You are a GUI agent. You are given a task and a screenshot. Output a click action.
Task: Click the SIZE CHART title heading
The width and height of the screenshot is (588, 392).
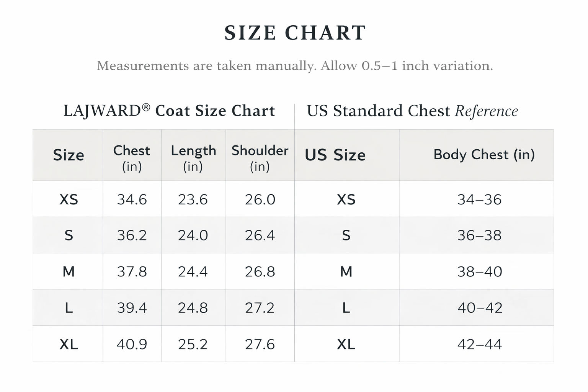coord(295,33)
